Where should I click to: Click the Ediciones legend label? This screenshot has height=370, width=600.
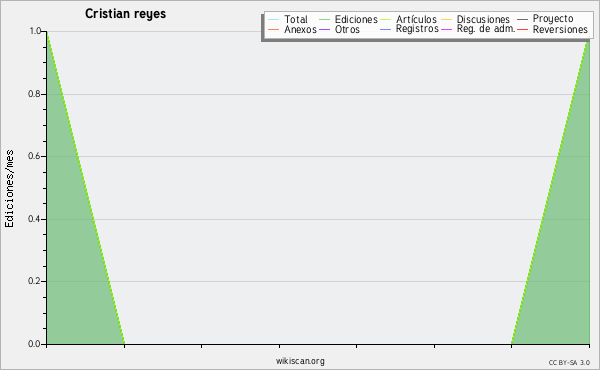tap(356, 19)
